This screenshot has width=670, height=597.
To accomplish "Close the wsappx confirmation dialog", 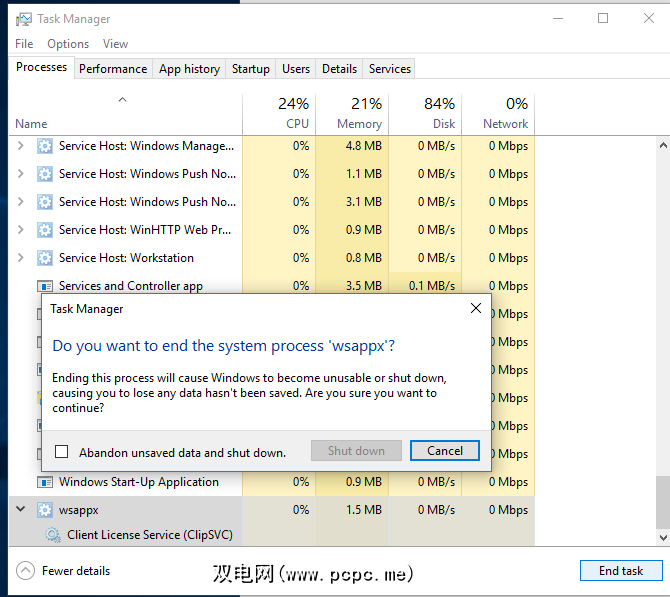I will 476,308.
